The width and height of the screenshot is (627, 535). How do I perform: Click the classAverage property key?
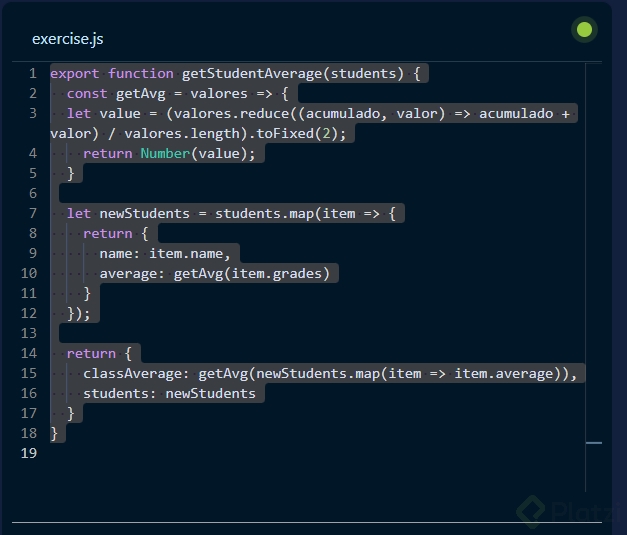click(x=136, y=373)
